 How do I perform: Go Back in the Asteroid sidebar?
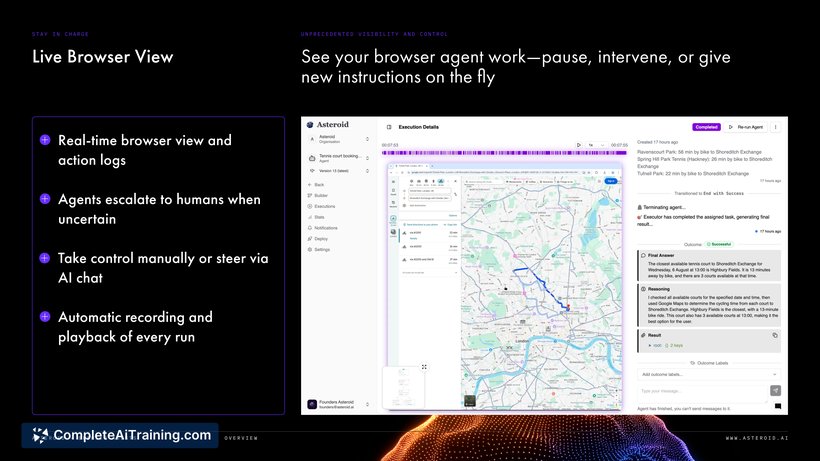(x=316, y=185)
